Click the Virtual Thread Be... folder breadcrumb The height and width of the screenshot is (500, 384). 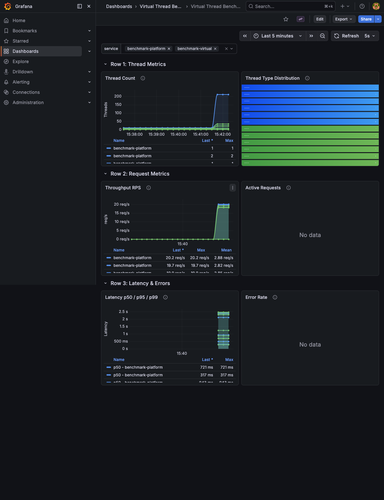[x=160, y=6]
